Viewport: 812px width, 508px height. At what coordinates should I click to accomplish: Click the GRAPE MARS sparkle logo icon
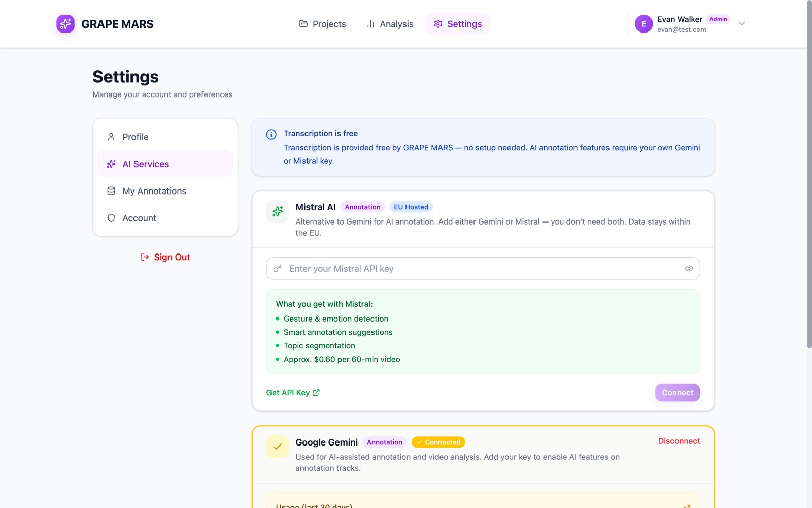[x=65, y=24]
